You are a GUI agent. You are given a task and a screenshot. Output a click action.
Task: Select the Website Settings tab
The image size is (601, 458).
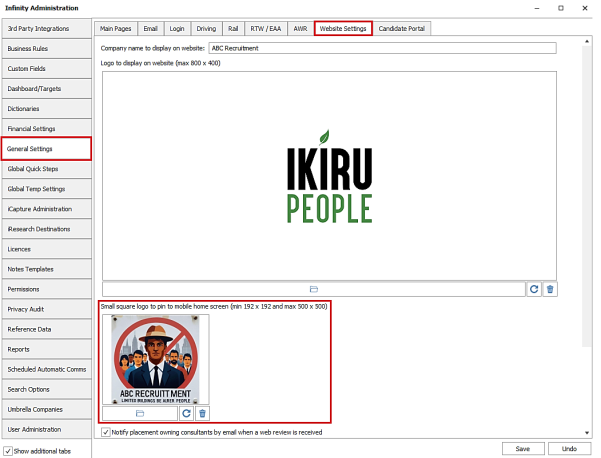pos(343,29)
